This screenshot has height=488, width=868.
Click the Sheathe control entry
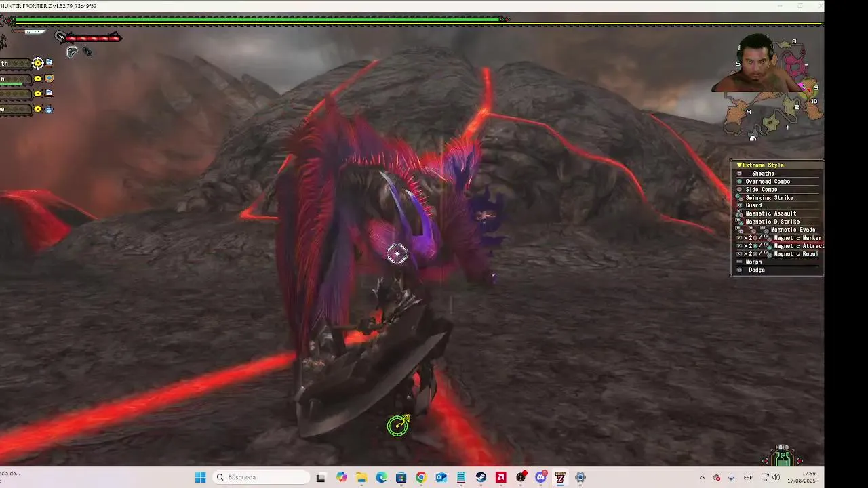(x=763, y=174)
